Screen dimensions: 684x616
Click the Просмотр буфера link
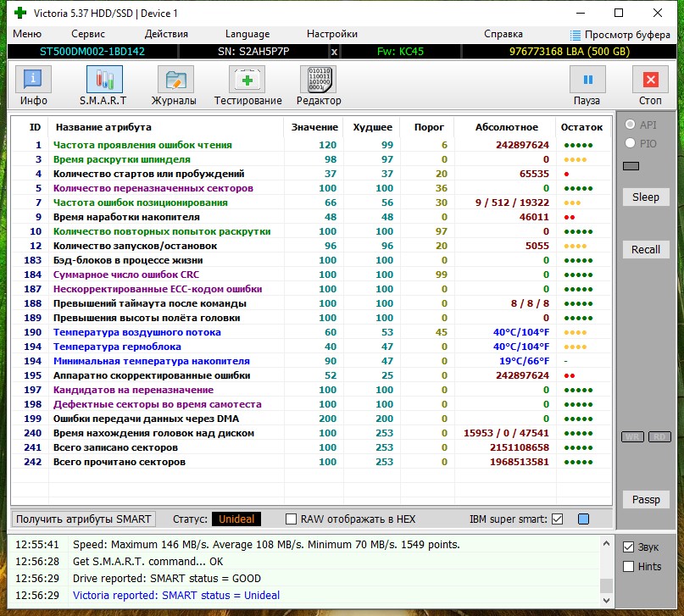click(x=627, y=35)
